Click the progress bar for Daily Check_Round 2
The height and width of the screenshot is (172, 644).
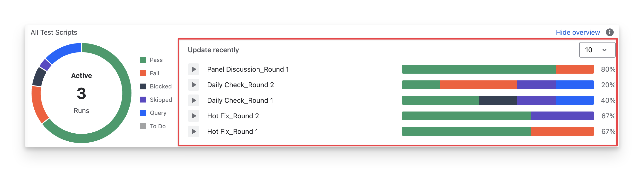(497, 85)
